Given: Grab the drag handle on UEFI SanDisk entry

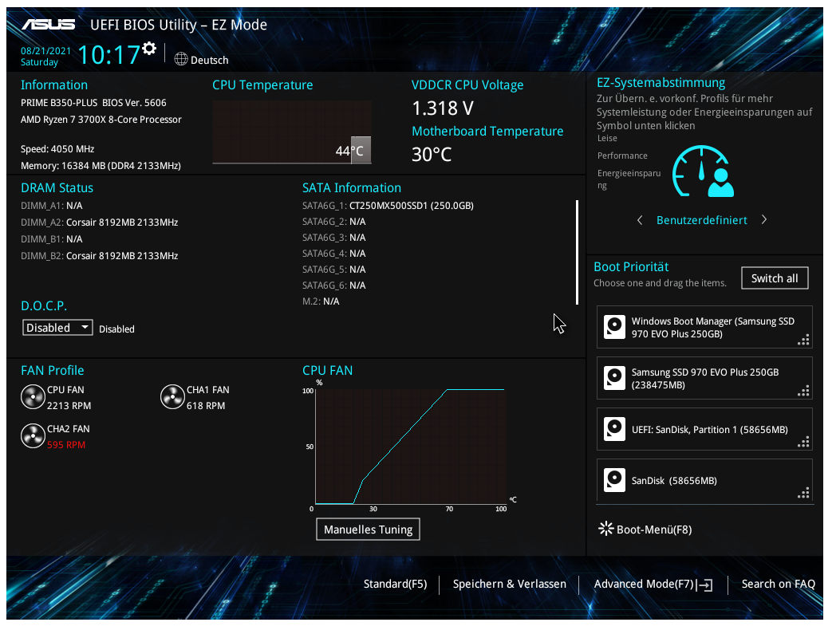Looking at the screenshot, I should tap(803, 442).
